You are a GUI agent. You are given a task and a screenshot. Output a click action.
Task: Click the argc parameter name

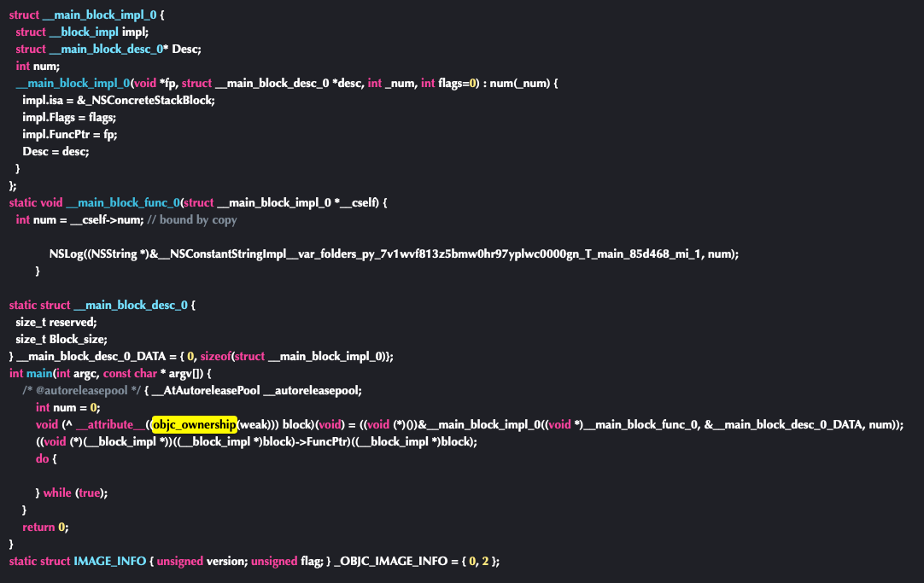coord(85,373)
